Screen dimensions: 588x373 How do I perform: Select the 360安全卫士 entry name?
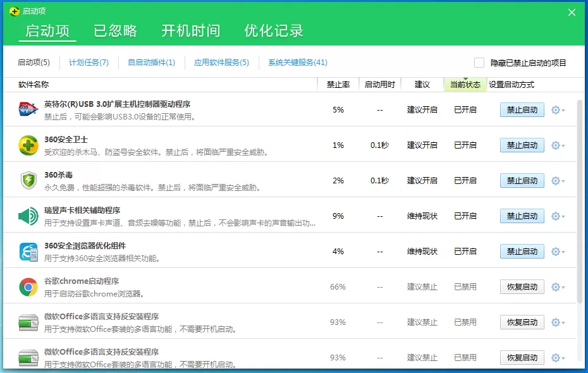66,140
